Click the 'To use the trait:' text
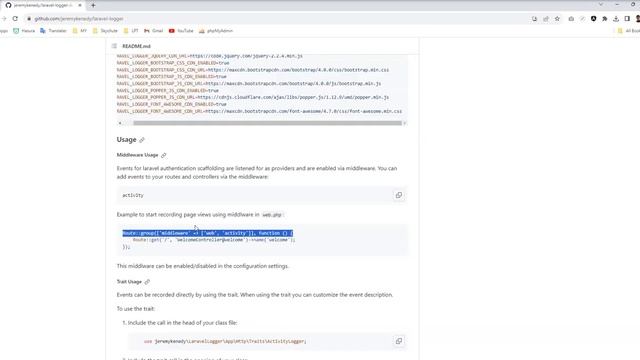Screen dimensions: 640x360 coord(136,309)
